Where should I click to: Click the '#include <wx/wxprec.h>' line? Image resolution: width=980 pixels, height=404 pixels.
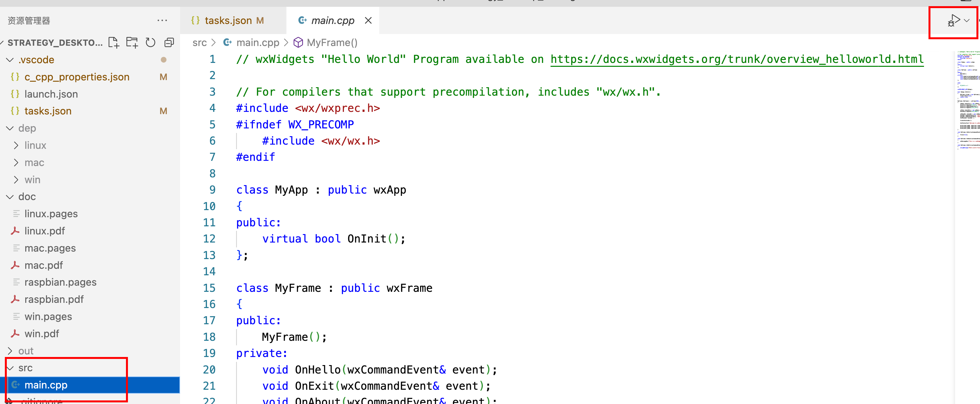point(308,108)
